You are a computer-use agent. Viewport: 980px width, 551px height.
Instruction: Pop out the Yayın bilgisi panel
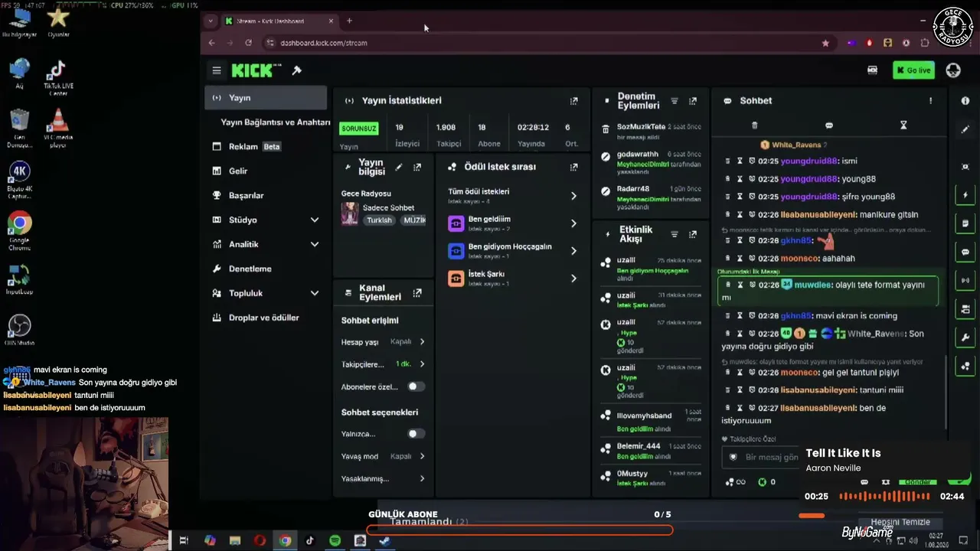pyautogui.click(x=417, y=167)
